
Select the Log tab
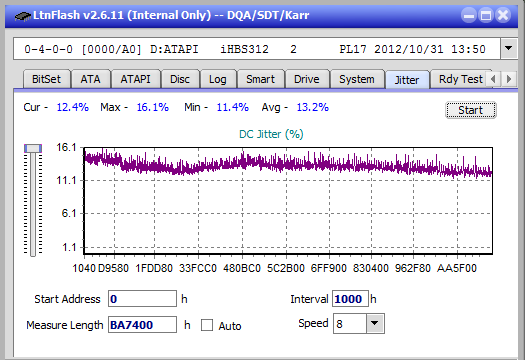218,79
